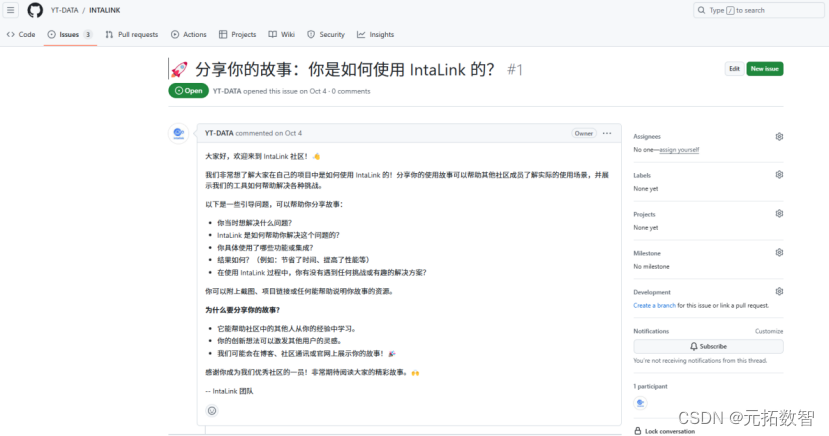829x436 pixels.
Task: Open the INTALINK repository link
Action: (105, 10)
